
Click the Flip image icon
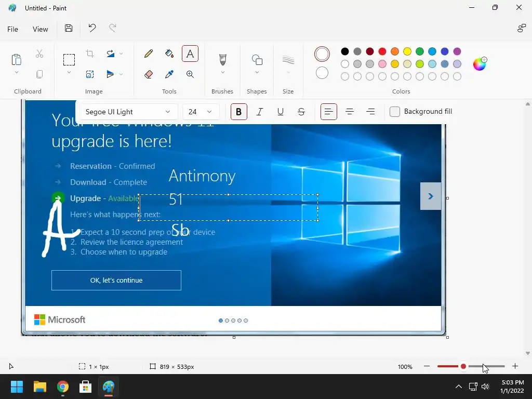110,74
